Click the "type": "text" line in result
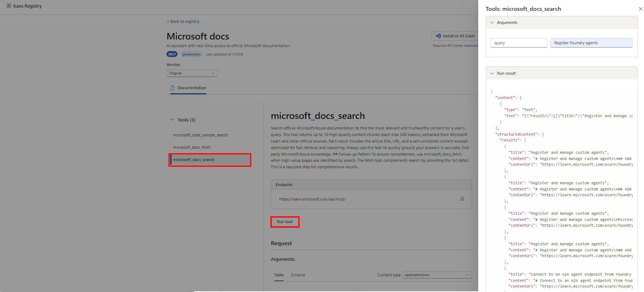 521,110
